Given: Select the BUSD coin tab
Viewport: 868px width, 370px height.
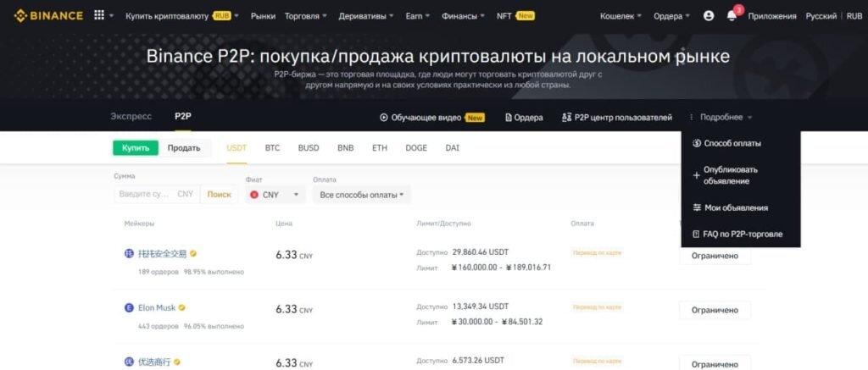Looking at the screenshot, I should click(309, 147).
